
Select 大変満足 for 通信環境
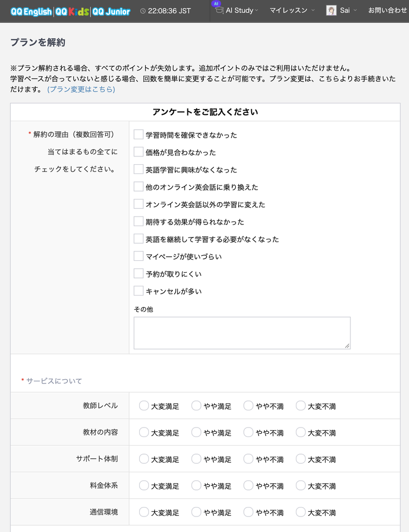pos(144,512)
